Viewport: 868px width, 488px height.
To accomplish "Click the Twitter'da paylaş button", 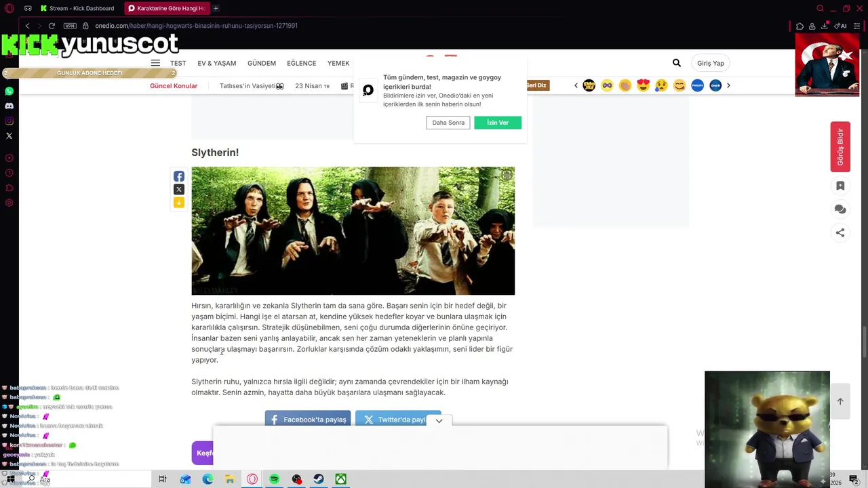I will [x=398, y=420].
